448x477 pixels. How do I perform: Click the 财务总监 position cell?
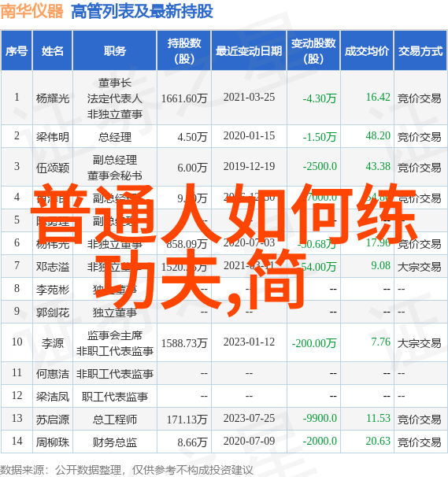point(115,442)
